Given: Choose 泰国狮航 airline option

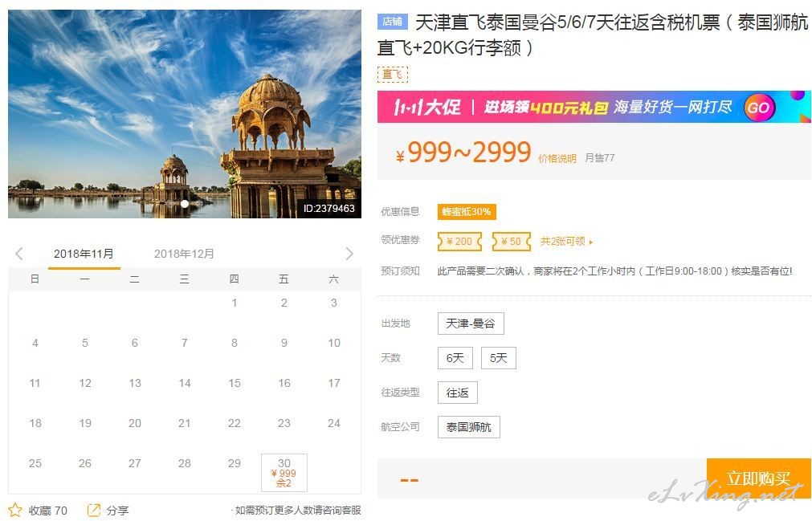Looking at the screenshot, I should (x=469, y=427).
